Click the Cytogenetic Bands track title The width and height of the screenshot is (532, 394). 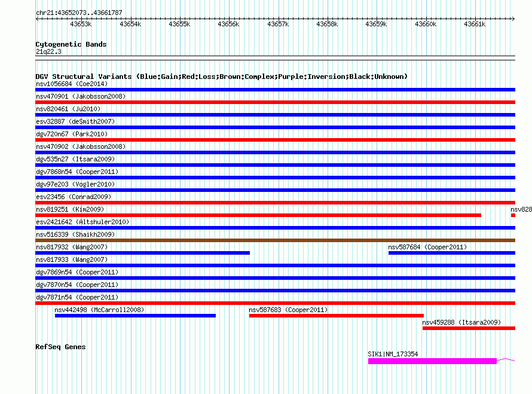click(71, 44)
